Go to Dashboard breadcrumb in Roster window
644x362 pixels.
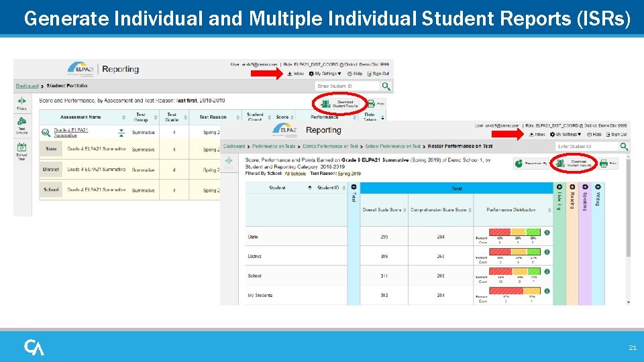(234, 147)
